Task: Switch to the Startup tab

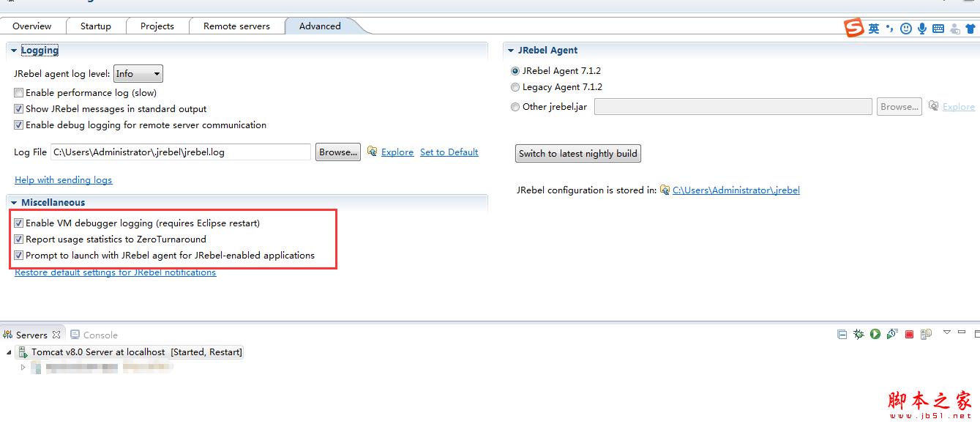Action: click(96, 26)
